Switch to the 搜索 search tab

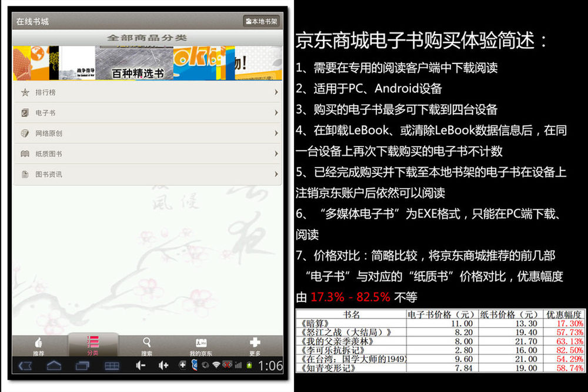(x=146, y=346)
